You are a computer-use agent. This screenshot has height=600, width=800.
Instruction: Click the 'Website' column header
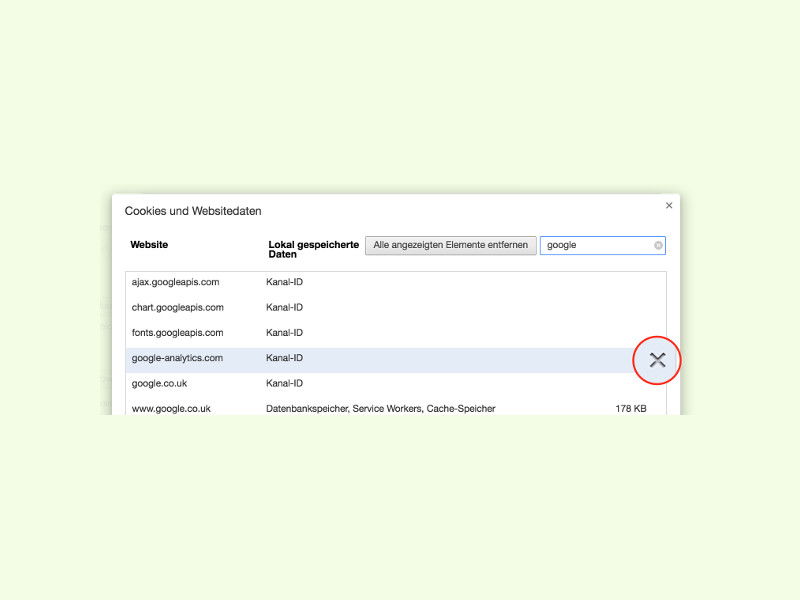coord(149,245)
